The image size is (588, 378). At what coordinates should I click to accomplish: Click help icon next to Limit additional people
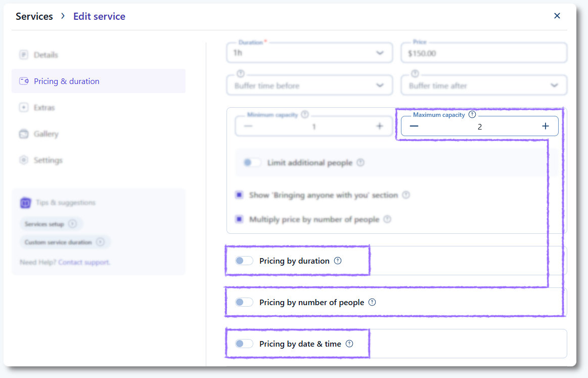(360, 163)
